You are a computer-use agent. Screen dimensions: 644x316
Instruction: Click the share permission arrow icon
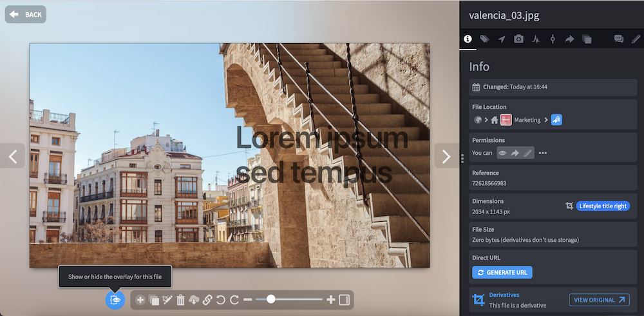515,153
